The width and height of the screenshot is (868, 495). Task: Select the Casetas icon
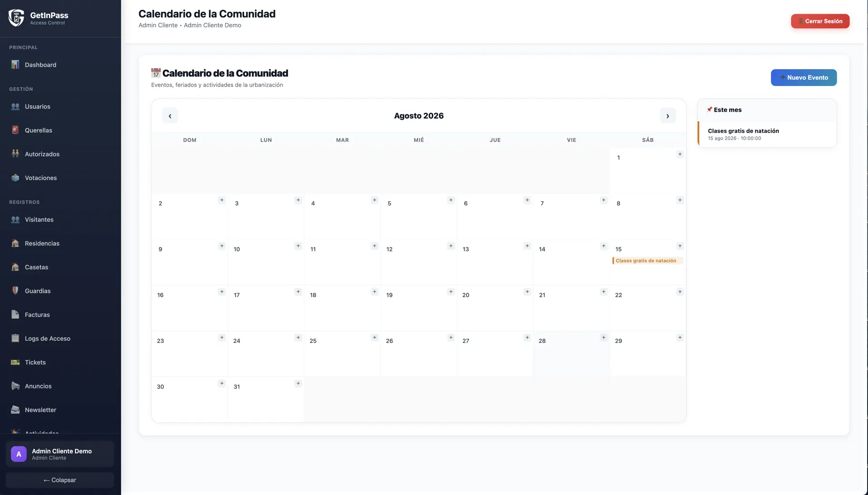(15, 267)
